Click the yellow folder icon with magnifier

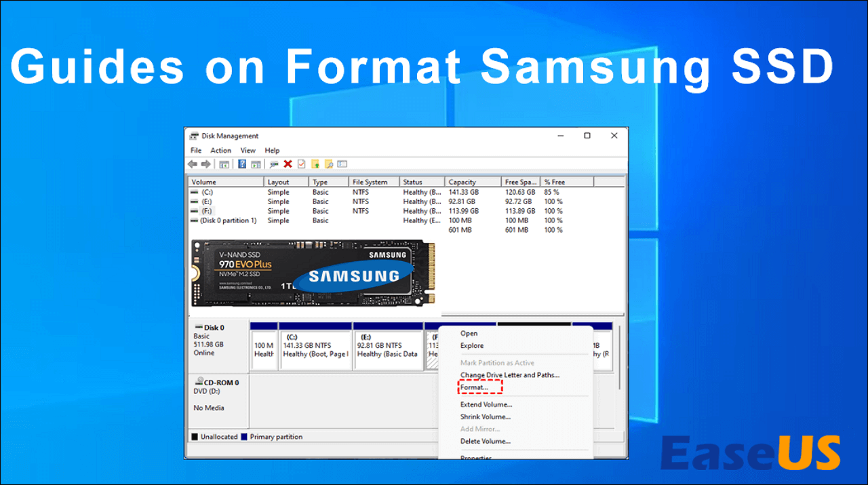pos(329,164)
